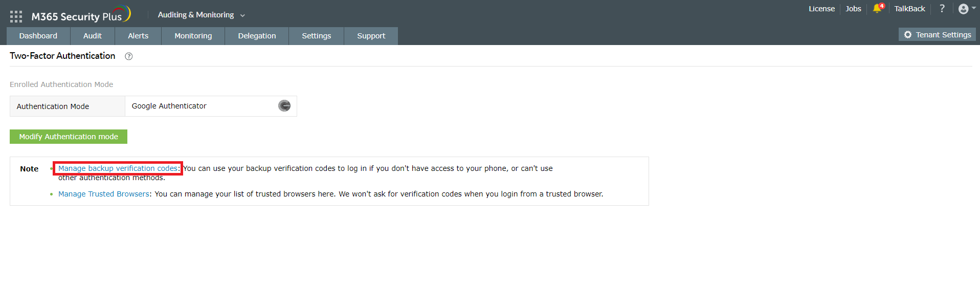
Task: Open Tenant Settings with the gear button
Action: click(x=937, y=35)
